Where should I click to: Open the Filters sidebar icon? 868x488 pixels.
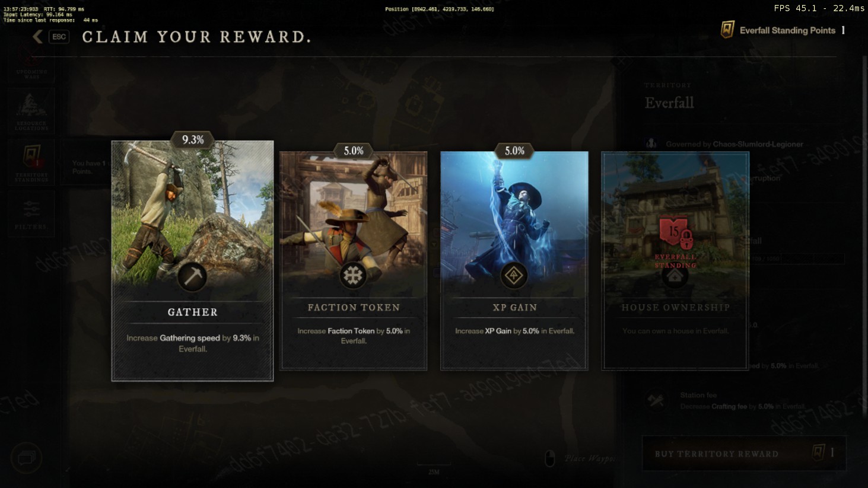click(x=31, y=214)
